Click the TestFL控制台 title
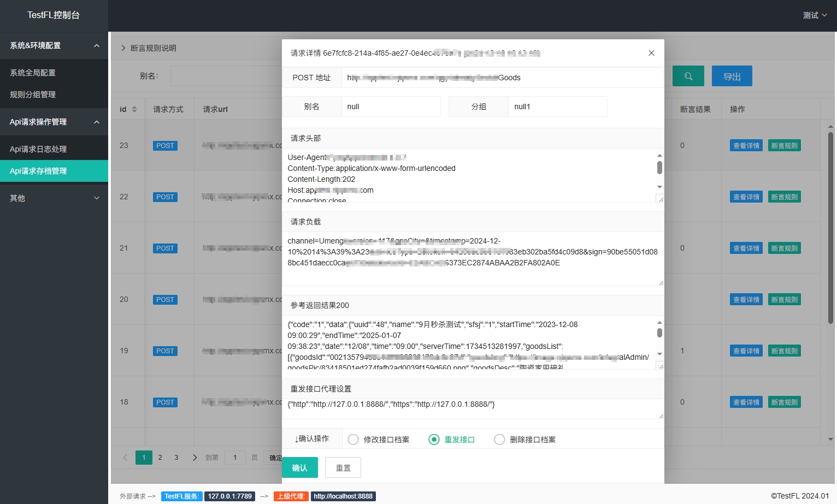This screenshot has height=504, width=837. (54, 15)
